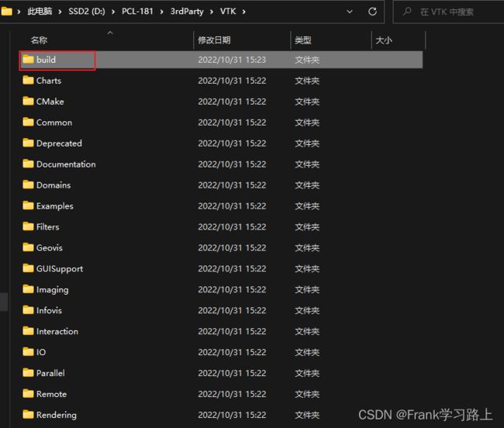Click the modified date in Geovis row
The width and height of the screenshot is (504, 428).
pyautogui.click(x=232, y=248)
